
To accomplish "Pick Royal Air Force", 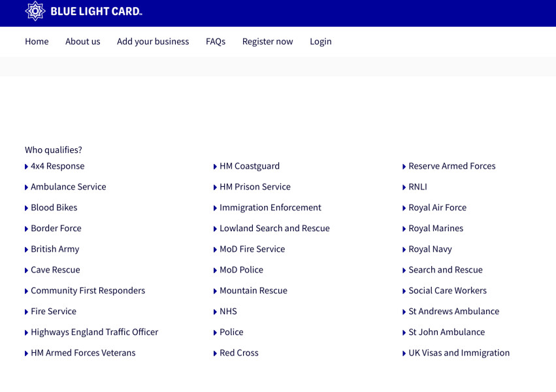I will pos(437,208).
